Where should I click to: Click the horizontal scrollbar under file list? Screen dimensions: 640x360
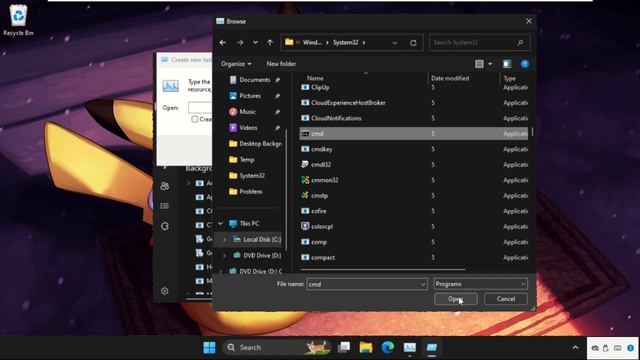(383, 269)
